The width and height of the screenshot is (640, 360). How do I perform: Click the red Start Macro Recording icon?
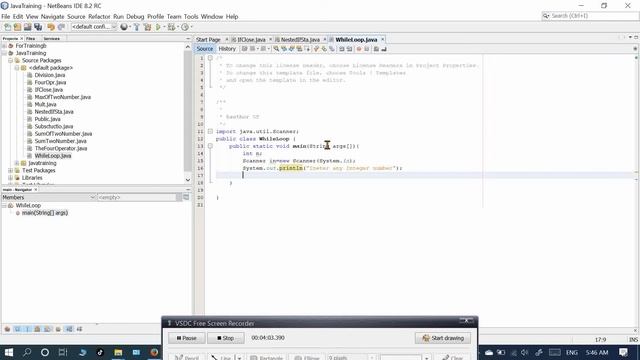[359, 49]
